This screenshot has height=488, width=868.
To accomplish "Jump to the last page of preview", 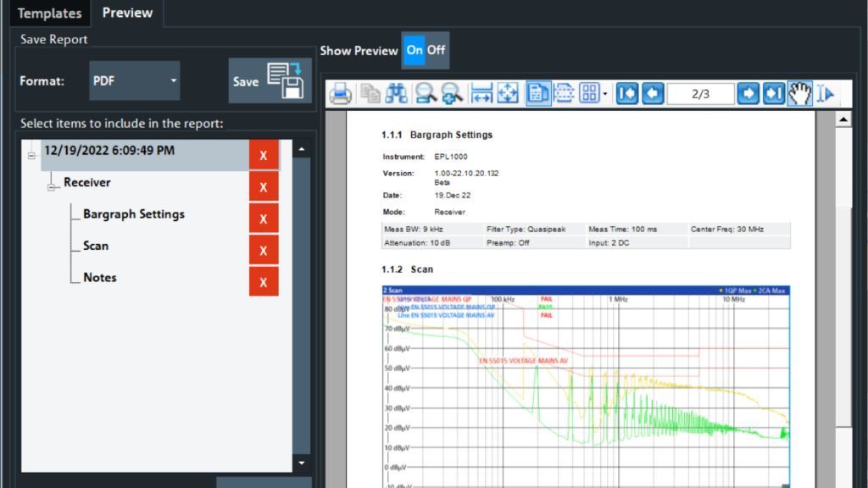I will pos(773,94).
